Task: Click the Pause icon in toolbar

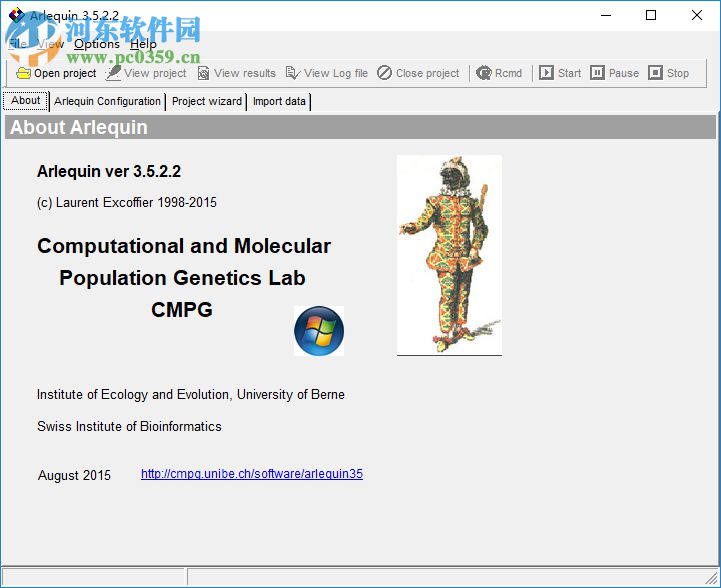Action: 597,73
